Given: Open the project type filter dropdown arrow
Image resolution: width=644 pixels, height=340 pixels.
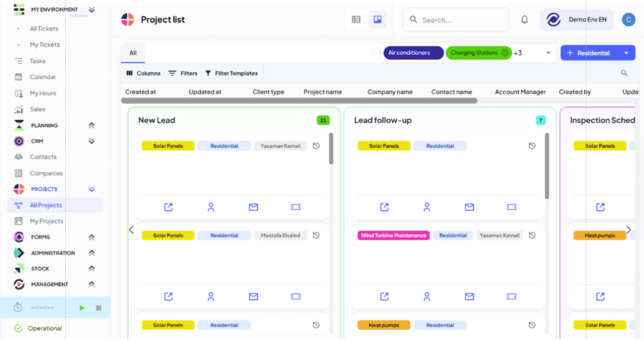Looking at the screenshot, I should click(x=548, y=53).
